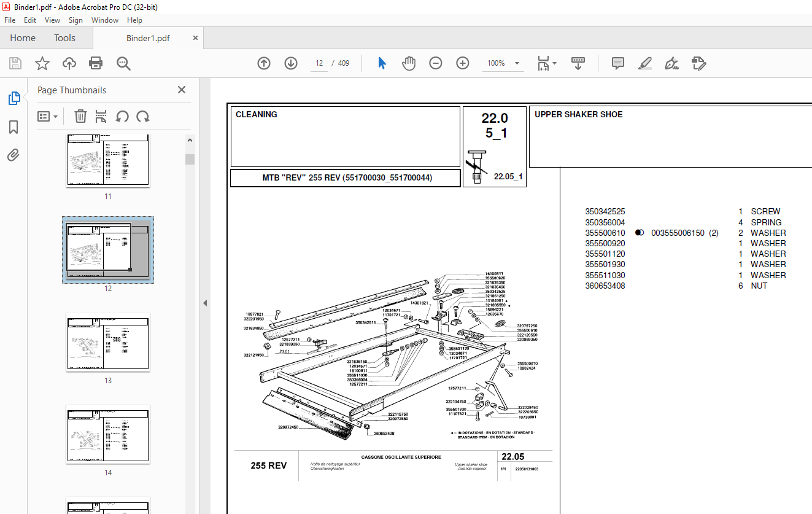Open the Bookmarks sidebar panel

[x=14, y=127]
